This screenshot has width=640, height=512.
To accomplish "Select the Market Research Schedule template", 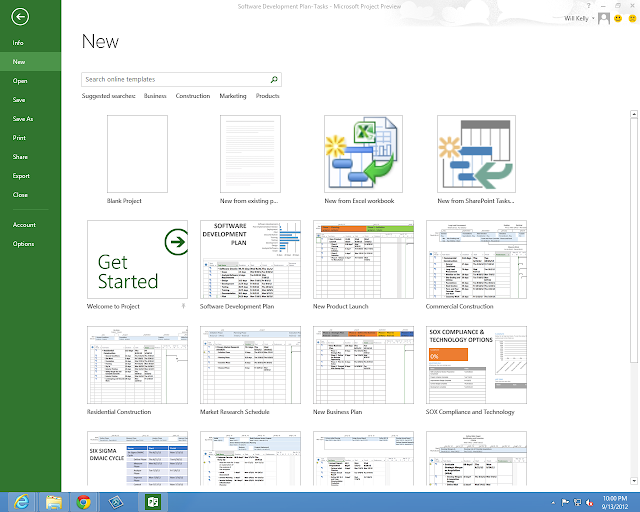I will point(250,365).
